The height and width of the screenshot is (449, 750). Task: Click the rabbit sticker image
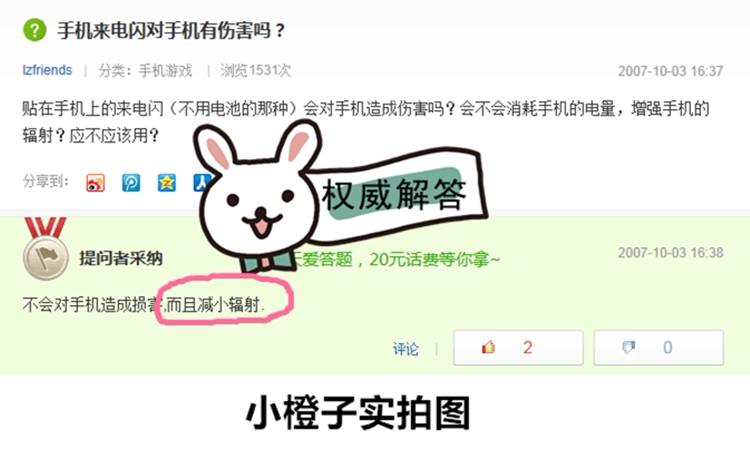point(258,196)
